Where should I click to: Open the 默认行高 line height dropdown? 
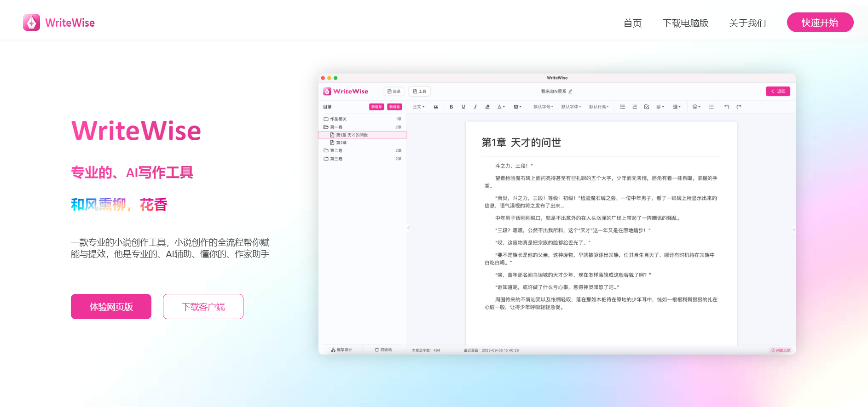tap(599, 107)
